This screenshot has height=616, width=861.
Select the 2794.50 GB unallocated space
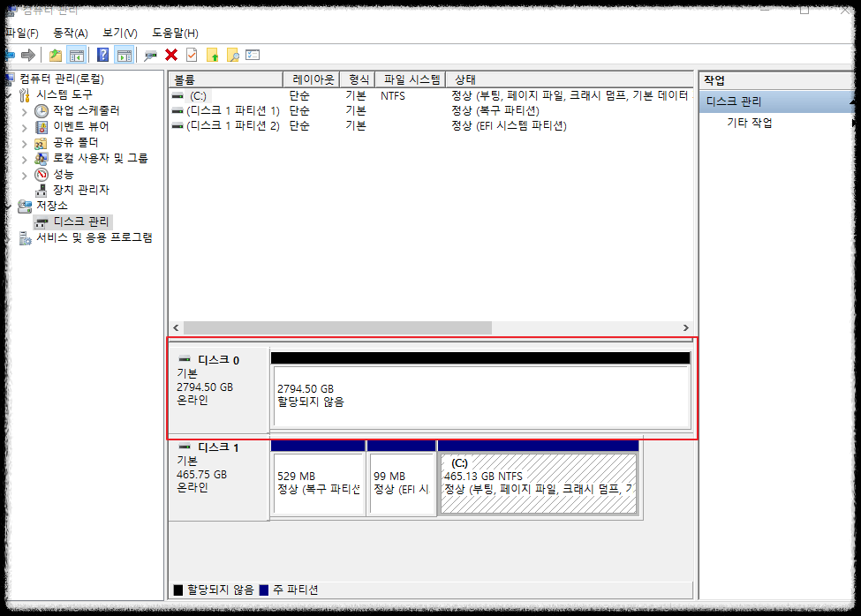[481, 396]
